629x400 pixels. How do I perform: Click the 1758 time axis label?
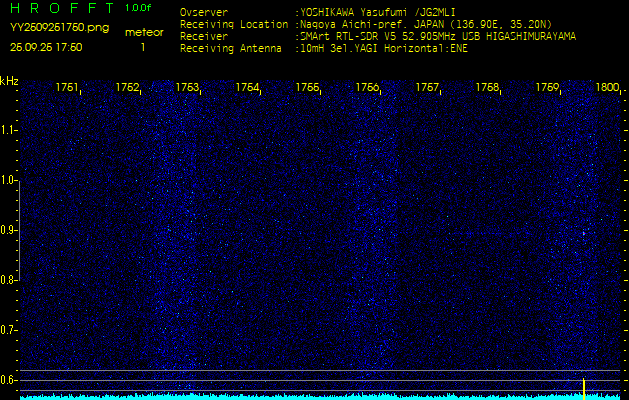[x=487, y=87]
